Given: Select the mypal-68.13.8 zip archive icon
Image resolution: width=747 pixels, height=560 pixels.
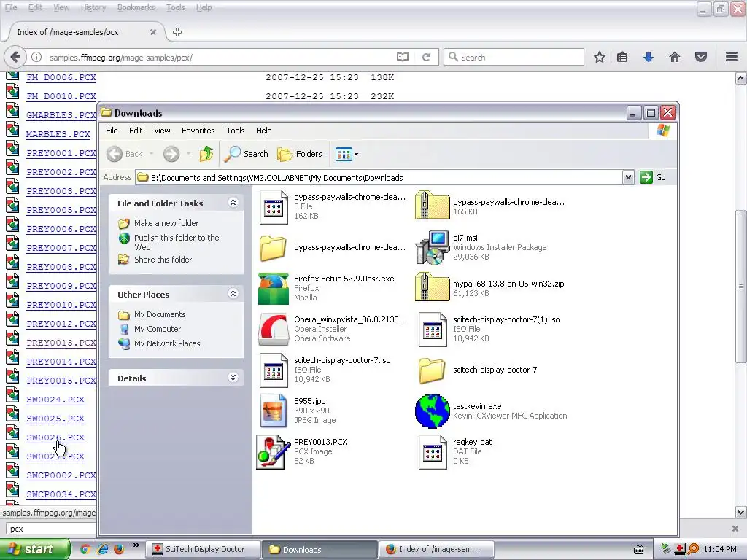Looking at the screenshot, I should tap(432, 287).
